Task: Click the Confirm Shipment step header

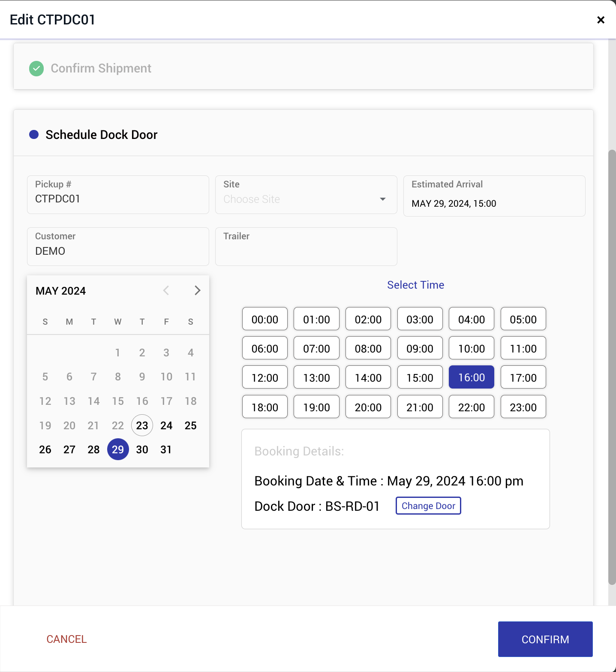Action: (x=303, y=66)
